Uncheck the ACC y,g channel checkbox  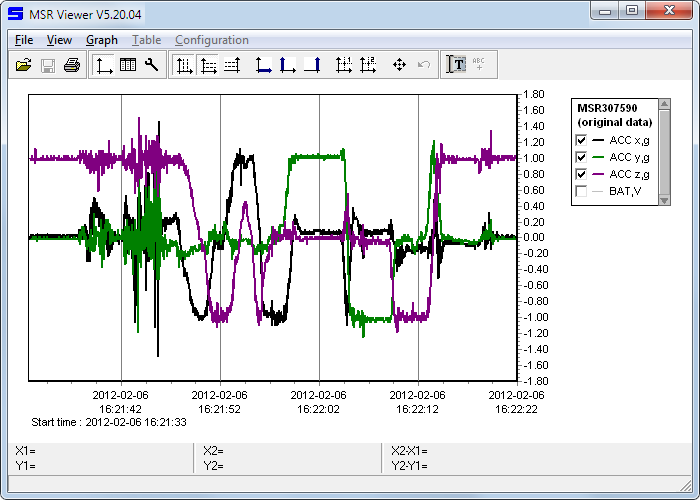click(581, 158)
